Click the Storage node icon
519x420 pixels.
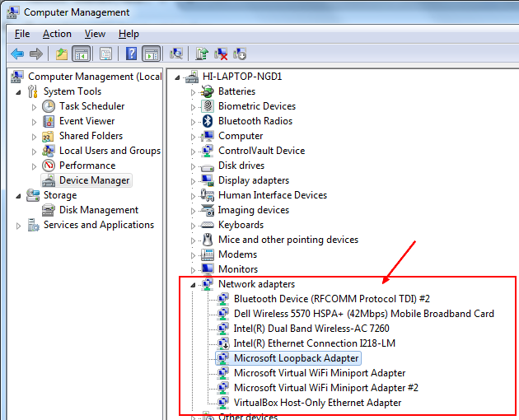click(x=33, y=195)
